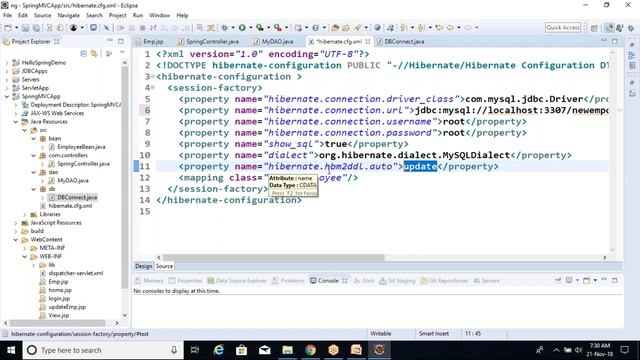Click the Debug bug icon in toolbar

(x=224, y=28)
